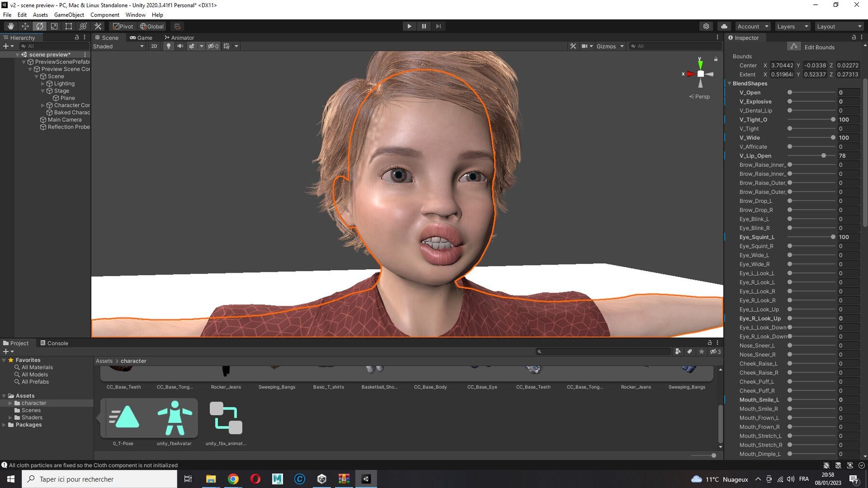Enable 2D scene view mode
868x488 pixels.
154,46
